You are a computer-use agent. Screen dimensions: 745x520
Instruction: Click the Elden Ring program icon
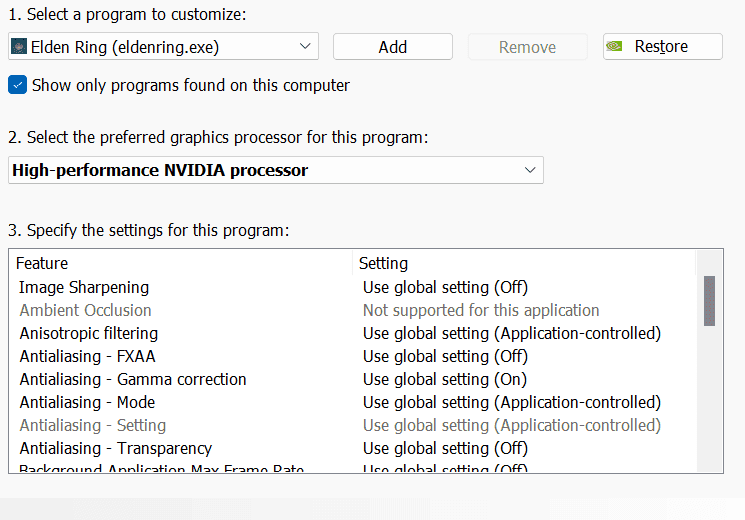point(19,46)
